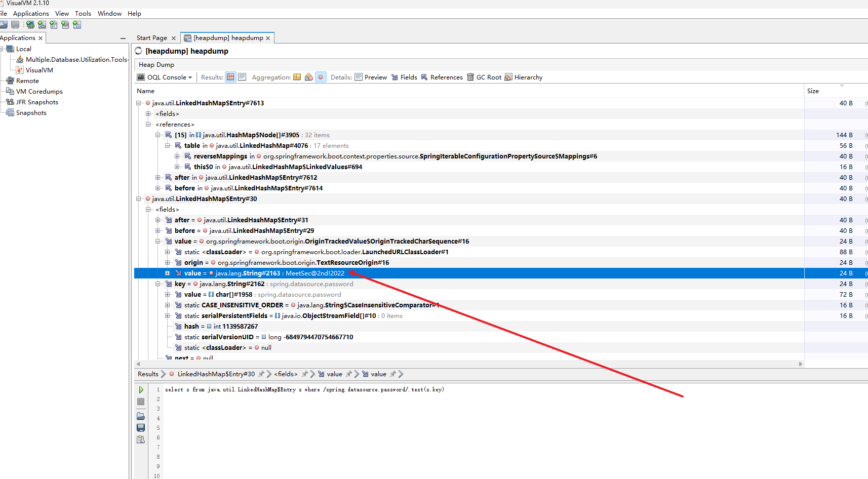This screenshot has height=479, width=868.
Task: Select VM Coredumps in Applications tree
Action: coord(39,92)
